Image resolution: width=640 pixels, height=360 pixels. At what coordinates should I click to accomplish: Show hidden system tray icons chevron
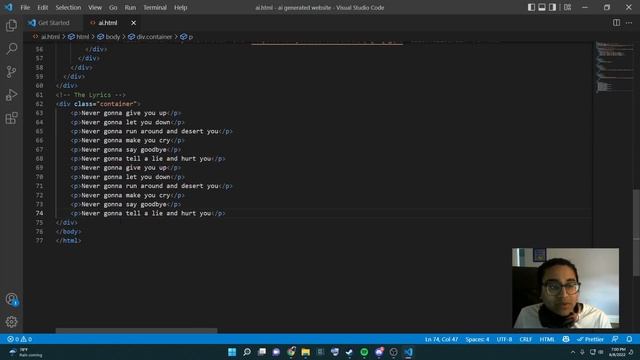pyautogui.click(x=573, y=352)
